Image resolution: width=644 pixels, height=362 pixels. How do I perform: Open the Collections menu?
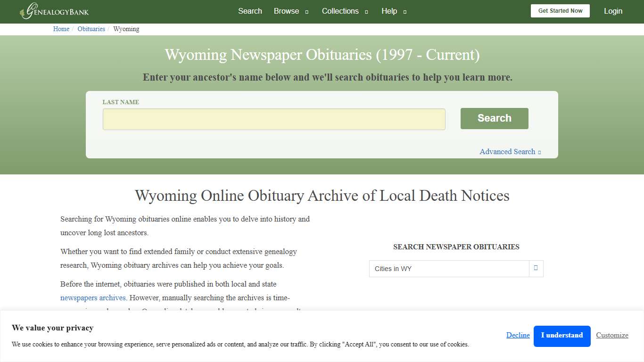pyautogui.click(x=340, y=11)
